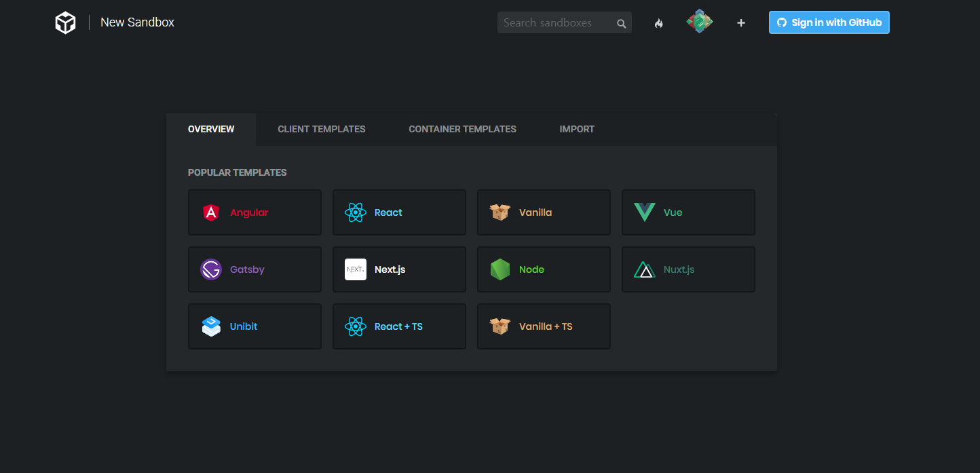The height and width of the screenshot is (473, 980).
Task: Focus the Search sandboxes field
Action: [565, 22]
